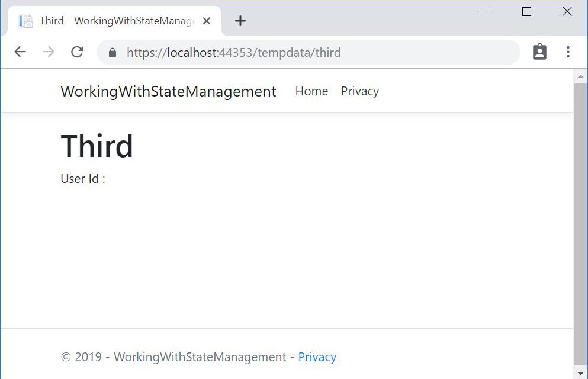Click the scrollbar up arrow
The width and height of the screenshot is (588, 379).
tap(580, 76)
